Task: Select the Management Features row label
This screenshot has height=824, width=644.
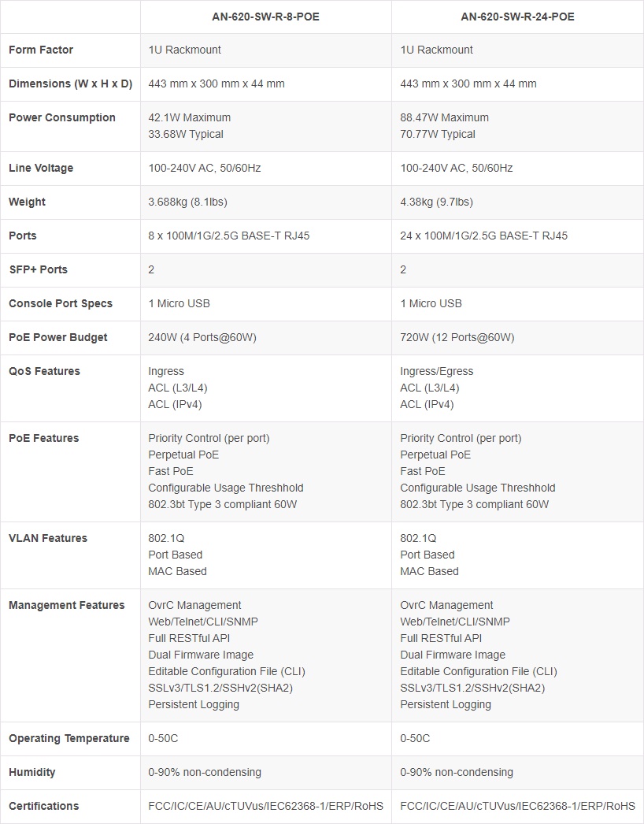Action: click(x=67, y=605)
